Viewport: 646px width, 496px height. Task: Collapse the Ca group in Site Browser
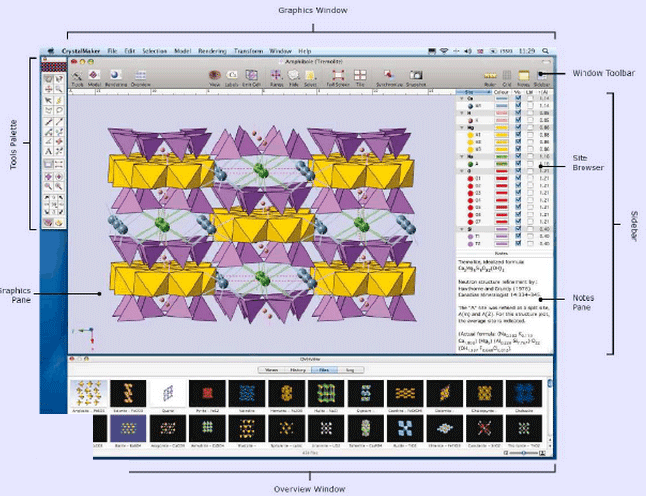point(462,99)
